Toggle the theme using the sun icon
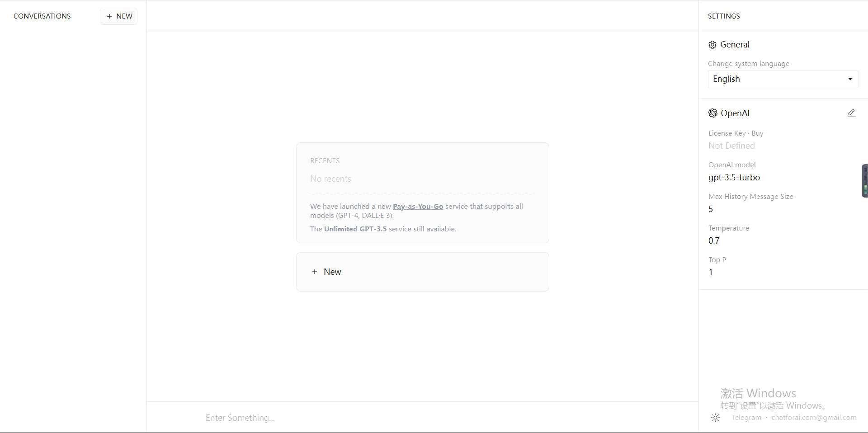 [x=715, y=418]
